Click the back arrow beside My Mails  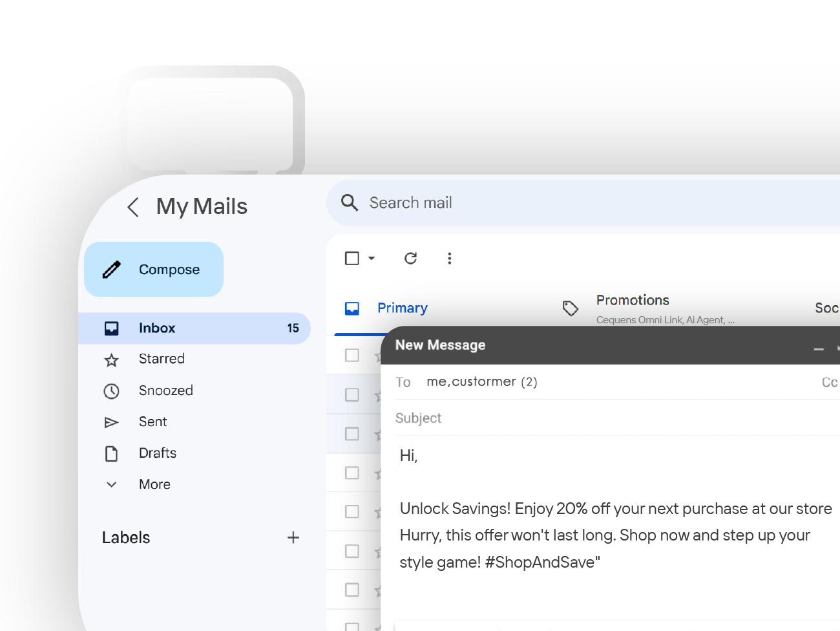pos(132,207)
